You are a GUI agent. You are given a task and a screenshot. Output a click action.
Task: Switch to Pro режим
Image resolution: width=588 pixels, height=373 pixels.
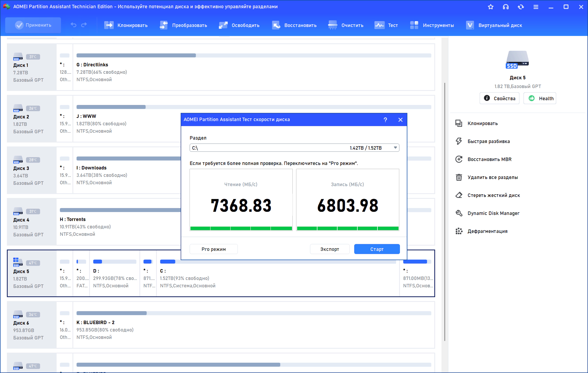[214, 249]
